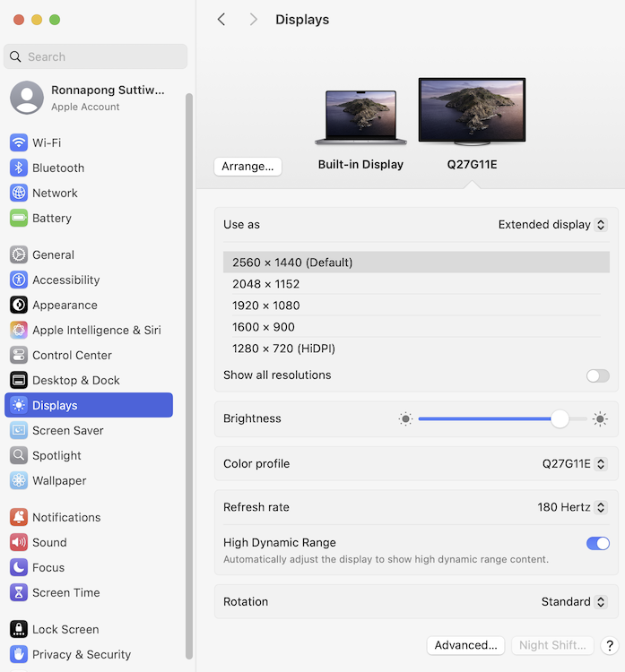Select resolution 1600 × 900

tap(416, 327)
